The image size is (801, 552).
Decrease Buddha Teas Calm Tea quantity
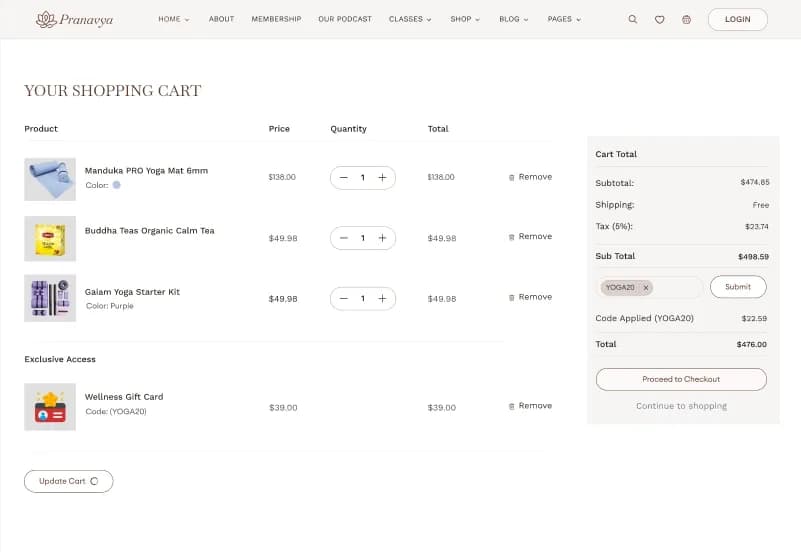click(344, 238)
